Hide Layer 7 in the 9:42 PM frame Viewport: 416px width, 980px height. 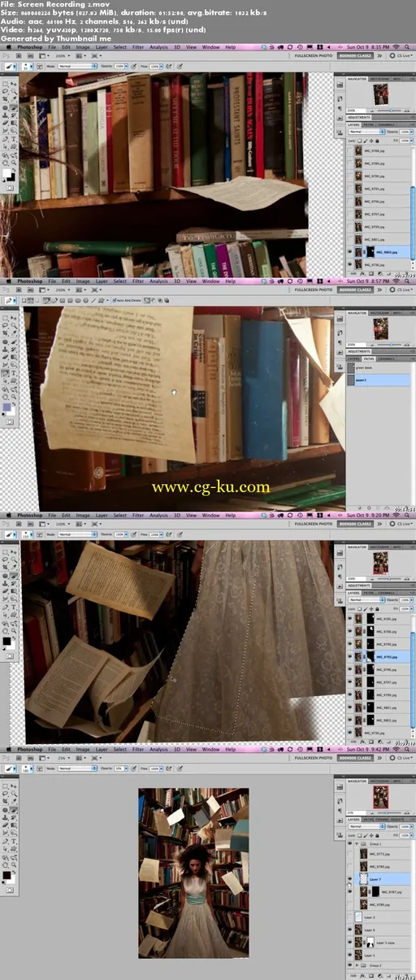(350, 881)
